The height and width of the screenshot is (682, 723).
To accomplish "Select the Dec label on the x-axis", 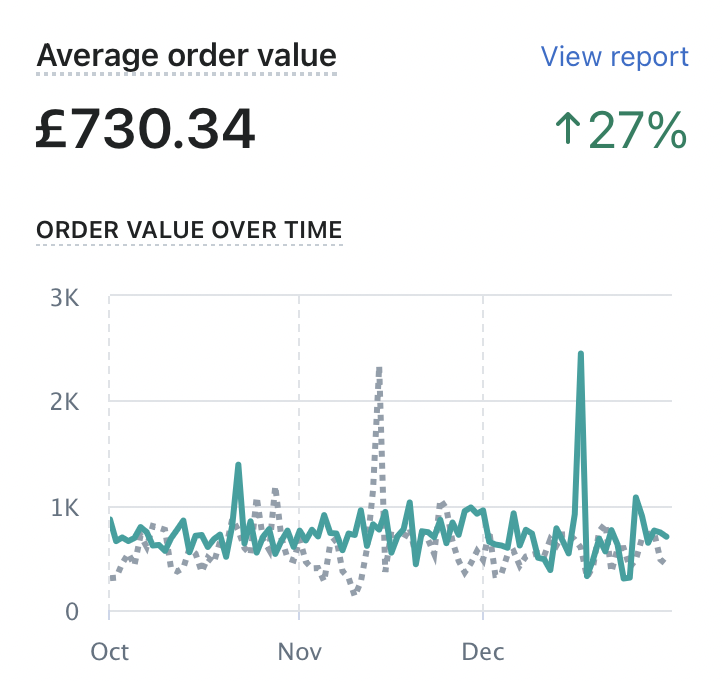I will tap(483, 652).
